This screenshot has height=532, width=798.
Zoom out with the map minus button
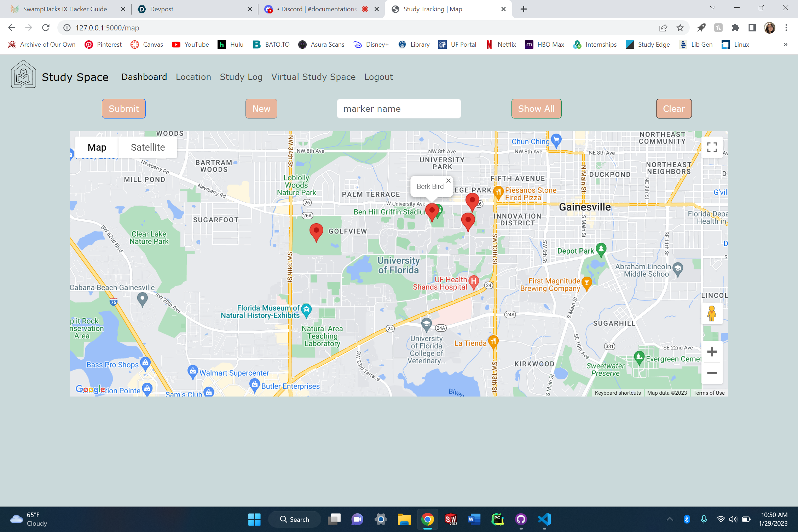(x=712, y=373)
